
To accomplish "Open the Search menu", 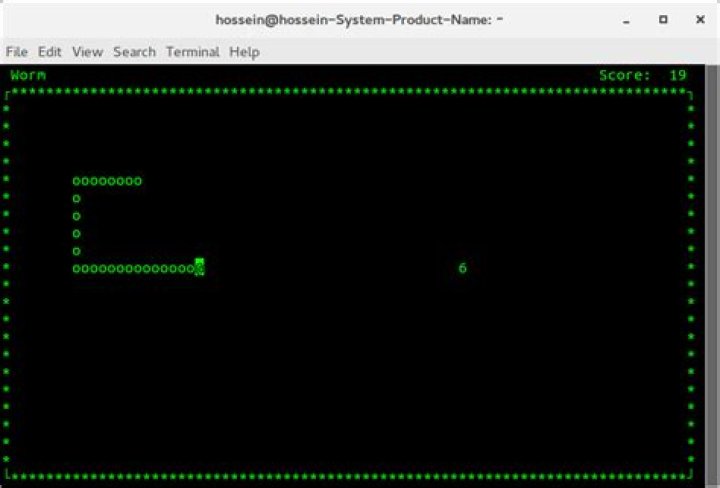I will [135, 51].
